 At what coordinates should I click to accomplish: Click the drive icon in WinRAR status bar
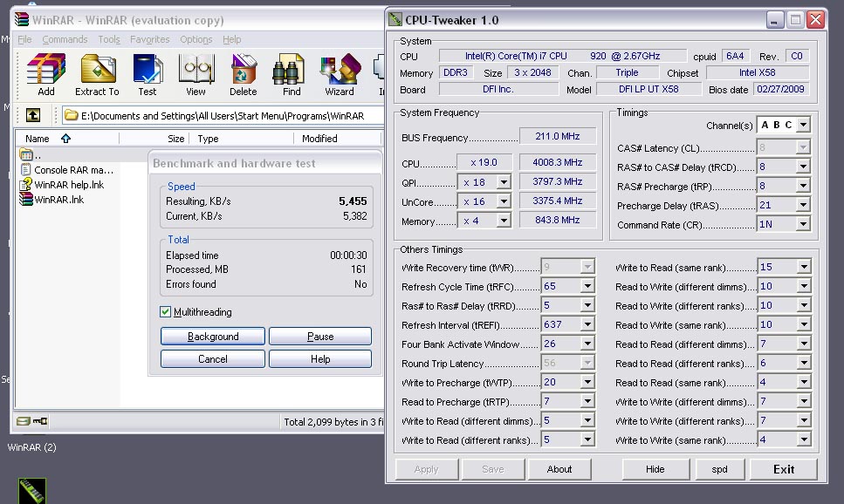(23, 421)
